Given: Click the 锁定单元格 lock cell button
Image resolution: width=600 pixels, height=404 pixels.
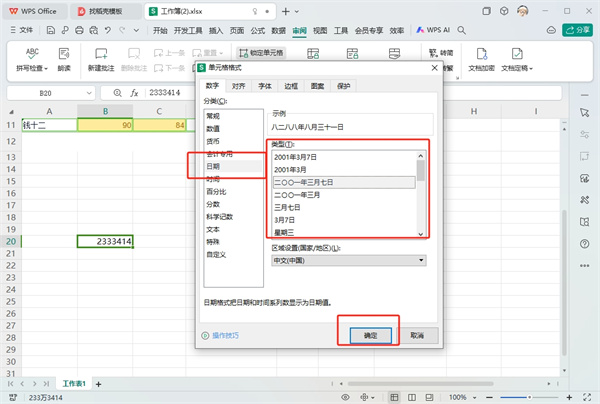Looking at the screenshot, I should tap(259, 51).
